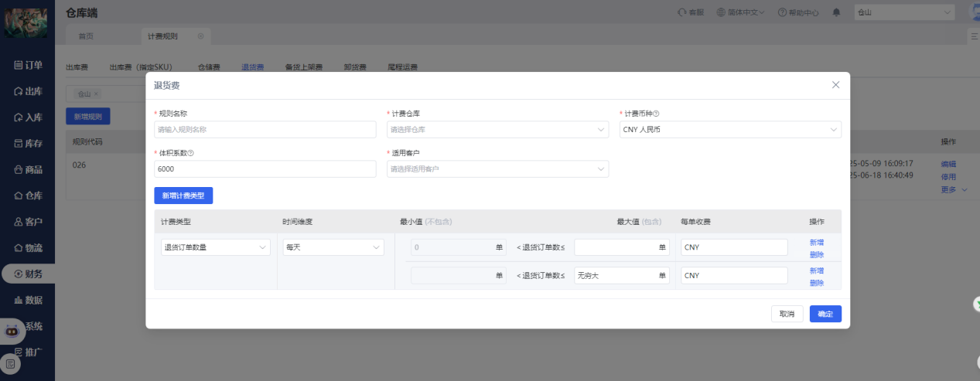The image size is (980, 381).
Task: Click rule code 026 cell
Action: pyautogui.click(x=79, y=165)
